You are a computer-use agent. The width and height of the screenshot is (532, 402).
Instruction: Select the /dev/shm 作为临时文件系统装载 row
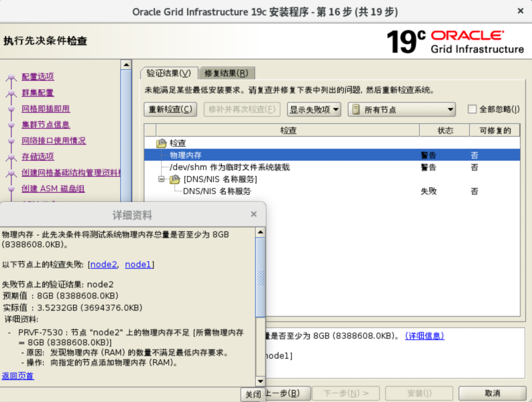tap(229, 167)
